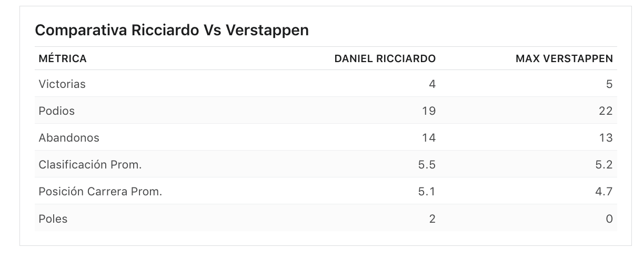Select the MÉTRICA column header
Image resolution: width=644 pixels, height=258 pixels.
(x=63, y=58)
